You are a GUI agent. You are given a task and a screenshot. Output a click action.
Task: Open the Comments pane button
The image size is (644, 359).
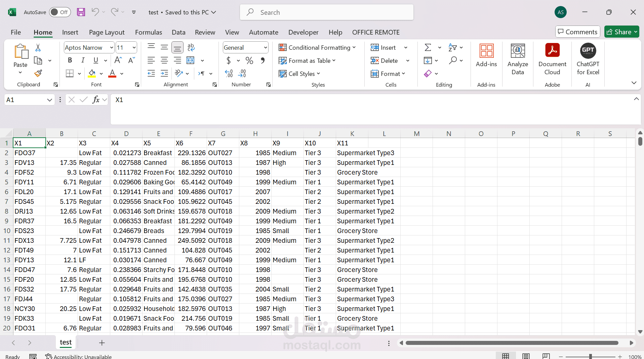[577, 32]
